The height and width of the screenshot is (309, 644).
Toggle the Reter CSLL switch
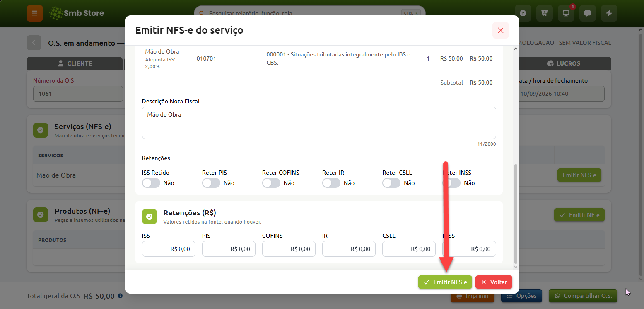click(391, 183)
